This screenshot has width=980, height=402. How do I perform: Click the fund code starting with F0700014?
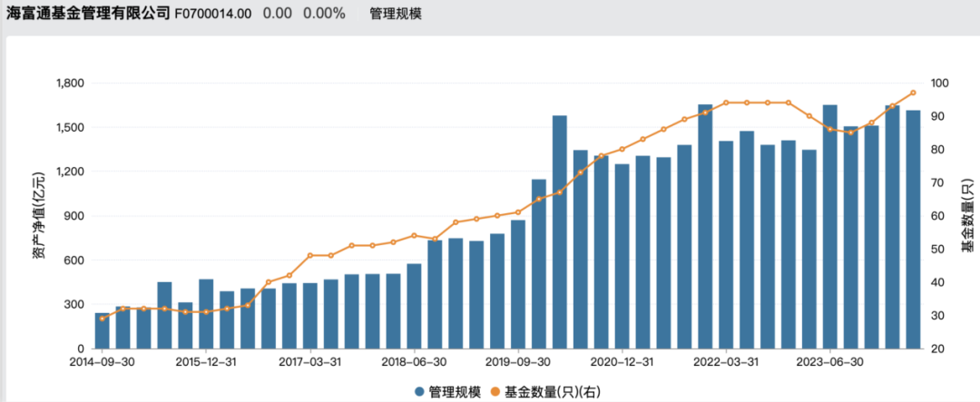pos(213,14)
